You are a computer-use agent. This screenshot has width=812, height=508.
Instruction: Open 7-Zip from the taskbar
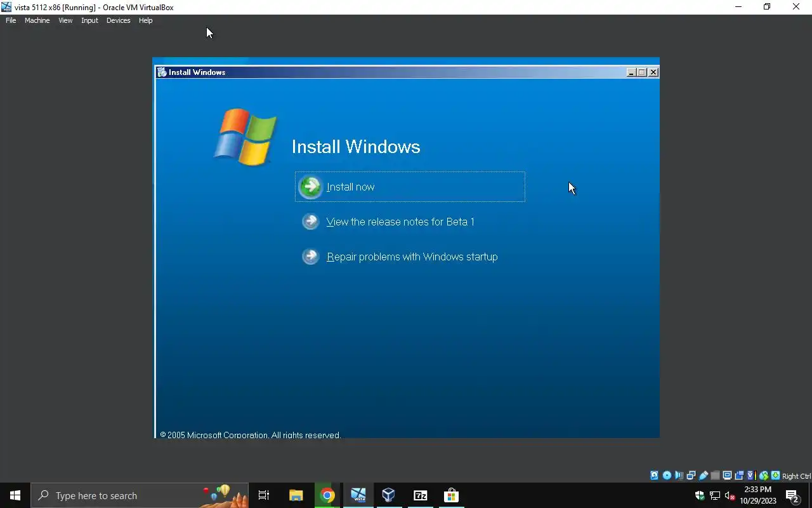(420, 495)
